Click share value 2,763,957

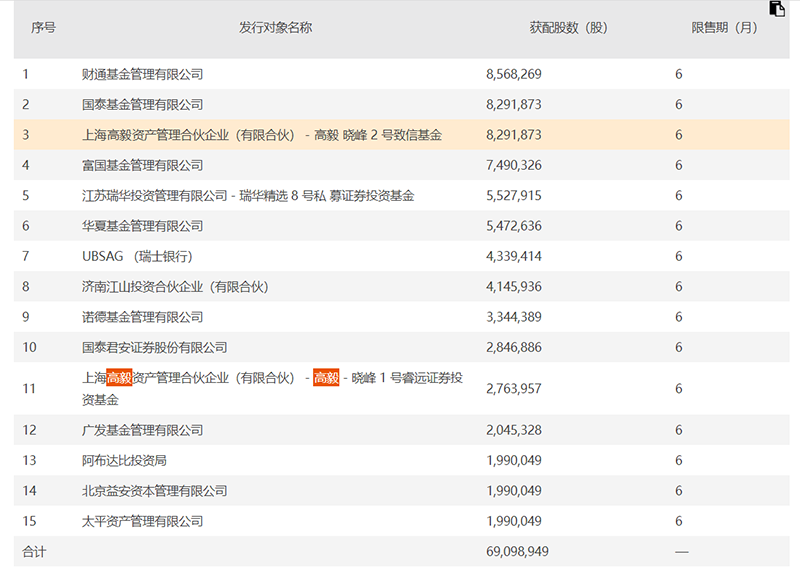point(514,389)
